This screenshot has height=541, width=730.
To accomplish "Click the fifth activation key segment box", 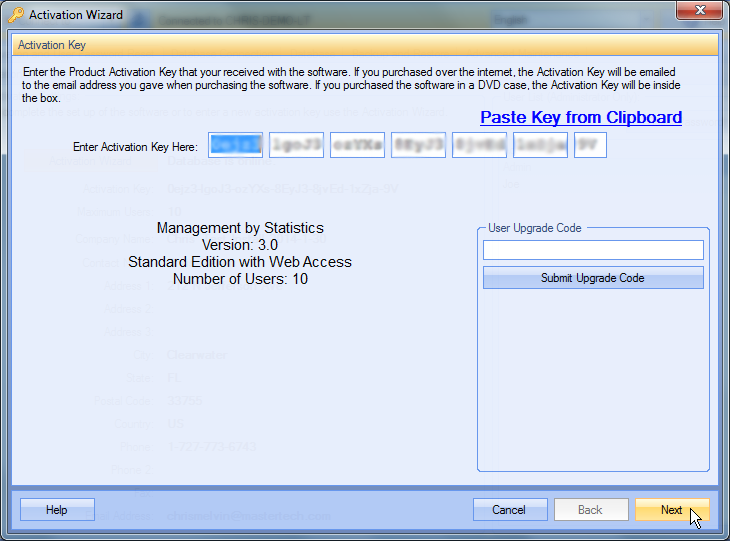I will click(x=480, y=145).
